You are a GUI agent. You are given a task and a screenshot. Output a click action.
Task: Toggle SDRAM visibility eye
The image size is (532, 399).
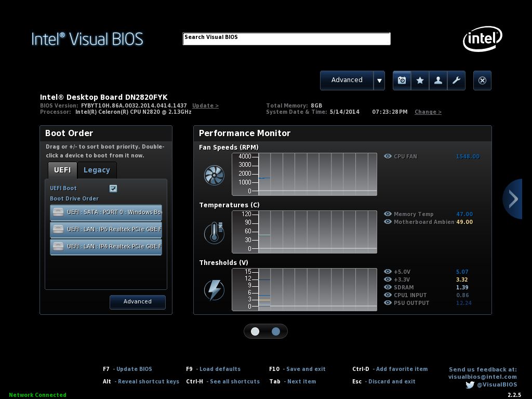[x=388, y=287]
